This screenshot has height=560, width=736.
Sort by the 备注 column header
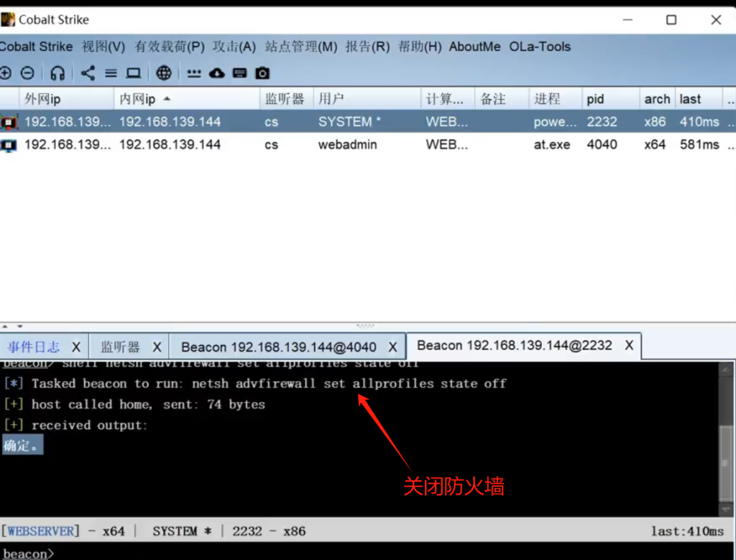502,99
